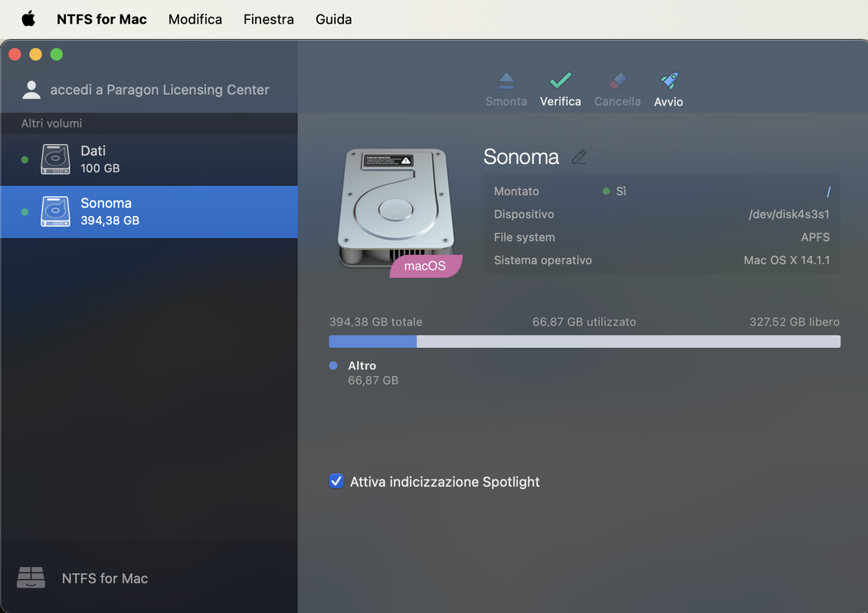Click the pink macOS badge
Viewport: 868px width, 613px height.
tap(425, 266)
